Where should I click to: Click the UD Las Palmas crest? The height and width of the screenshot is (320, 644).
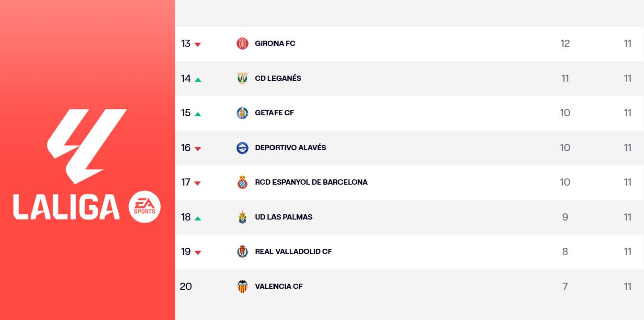[243, 217]
